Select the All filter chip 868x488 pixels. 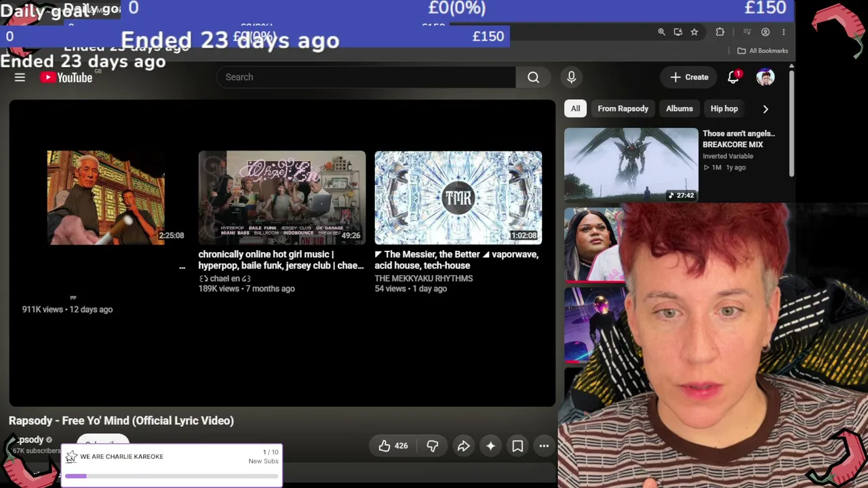tap(575, 108)
